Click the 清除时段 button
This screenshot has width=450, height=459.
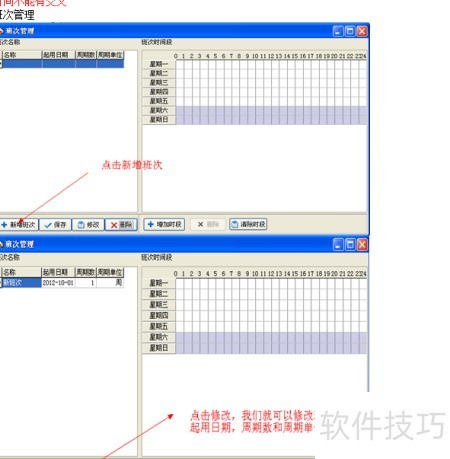(248, 224)
